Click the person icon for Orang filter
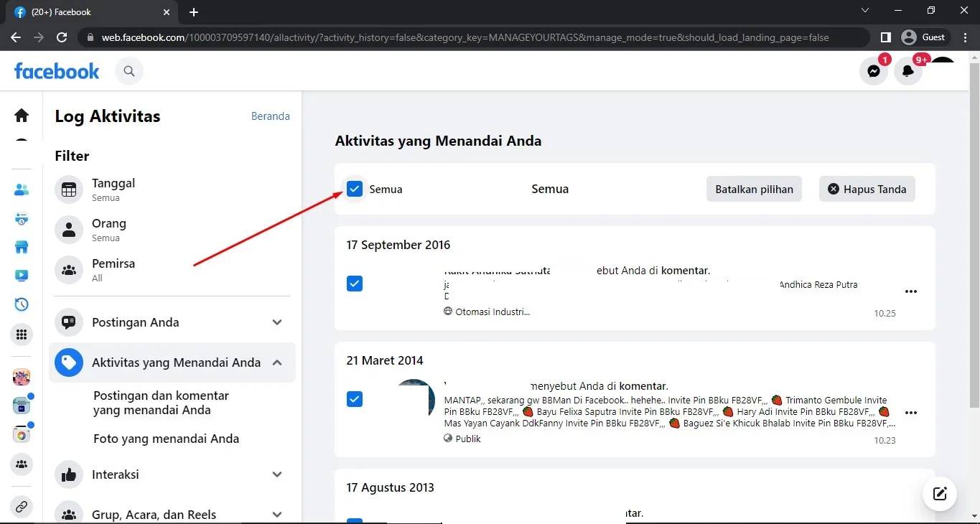 click(69, 230)
